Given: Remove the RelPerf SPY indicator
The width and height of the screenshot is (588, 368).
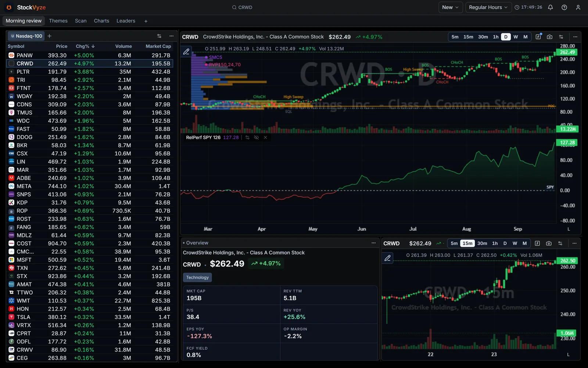Looking at the screenshot, I should 265,138.
